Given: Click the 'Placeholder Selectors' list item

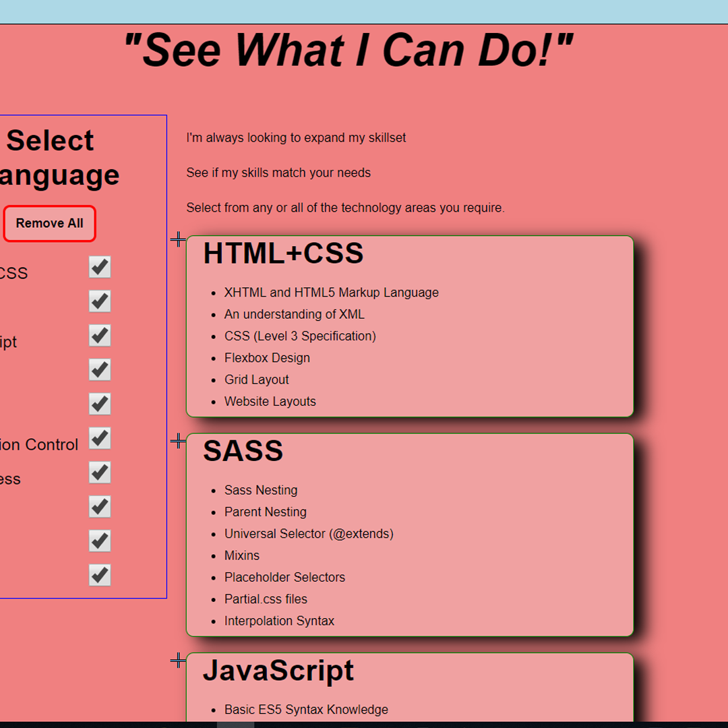Looking at the screenshot, I should [x=284, y=578].
